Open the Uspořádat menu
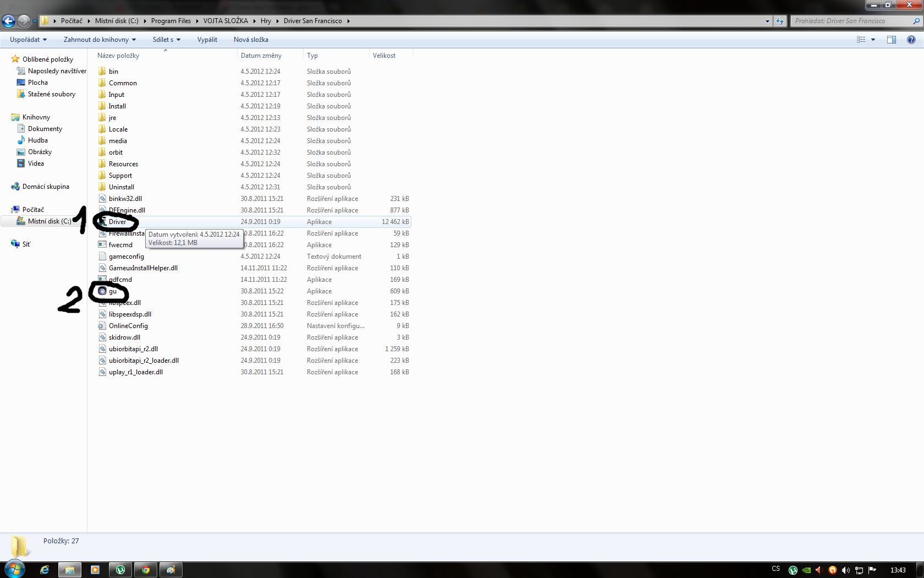Viewport: 924px width, 578px height. 28,40
